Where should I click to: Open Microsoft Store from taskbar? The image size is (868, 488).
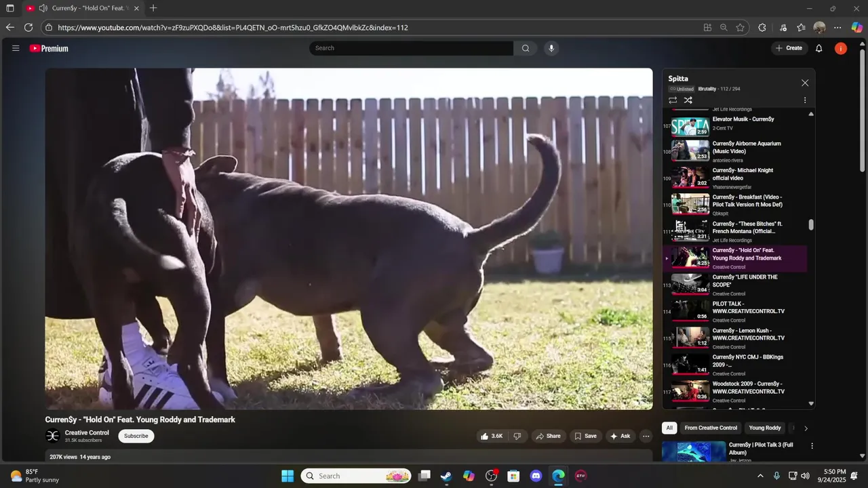pyautogui.click(x=513, y=476)
